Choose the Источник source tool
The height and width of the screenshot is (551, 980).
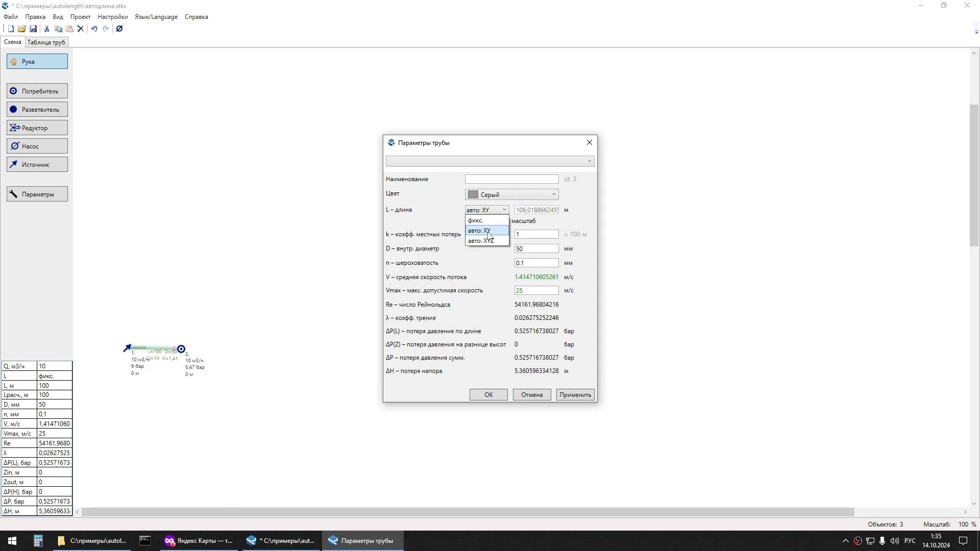(37, 165)
